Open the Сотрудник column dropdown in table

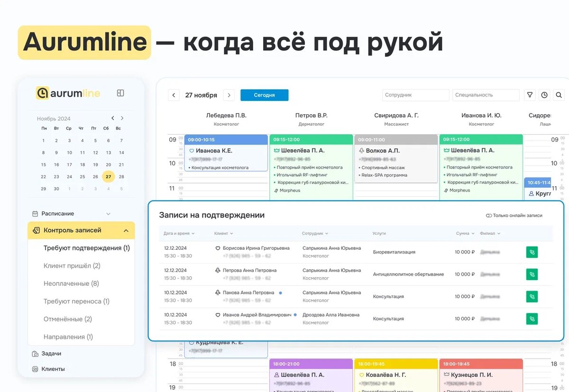(315, 234)
